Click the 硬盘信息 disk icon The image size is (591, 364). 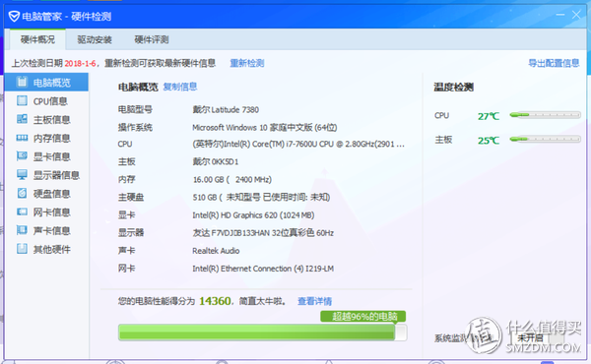pos(22,193)
